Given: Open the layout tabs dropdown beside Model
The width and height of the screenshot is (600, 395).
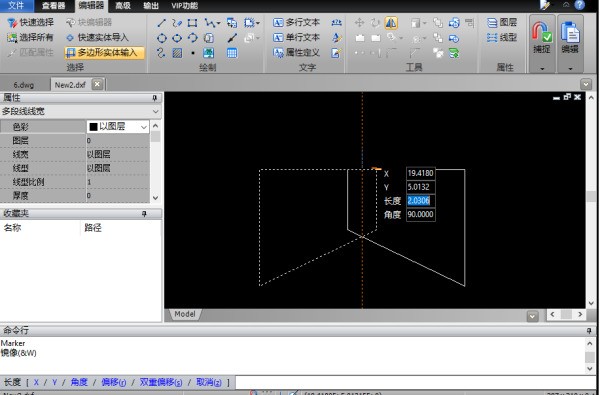Looking at the screenshot, I should coord(532,316).
